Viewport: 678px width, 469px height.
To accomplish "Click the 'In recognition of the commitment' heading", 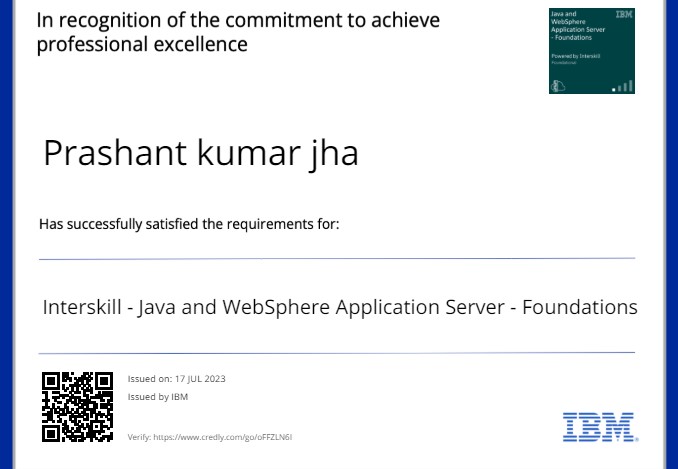I will click(x=238, y=20).
